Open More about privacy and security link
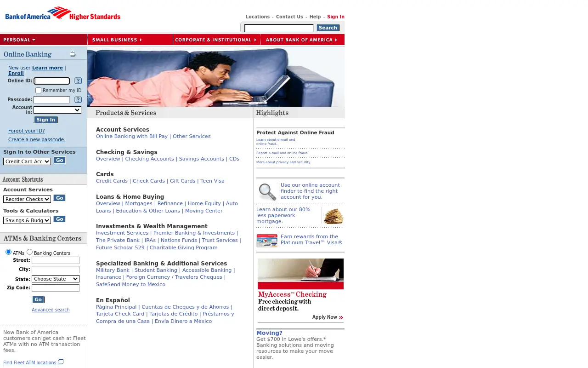Image resolution: width=588 pixels, height=368 pixels. [x=283, y=162]
